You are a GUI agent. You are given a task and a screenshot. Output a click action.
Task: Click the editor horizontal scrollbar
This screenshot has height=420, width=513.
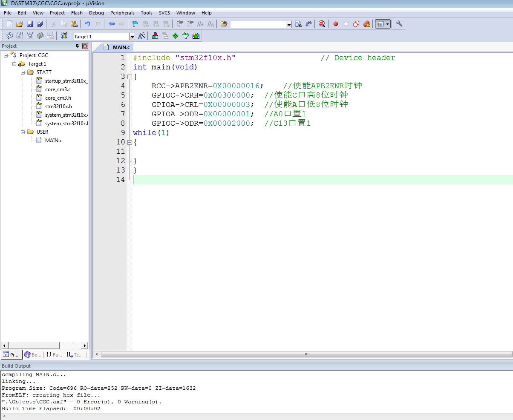pyautogui.click(x=306, y=354)
